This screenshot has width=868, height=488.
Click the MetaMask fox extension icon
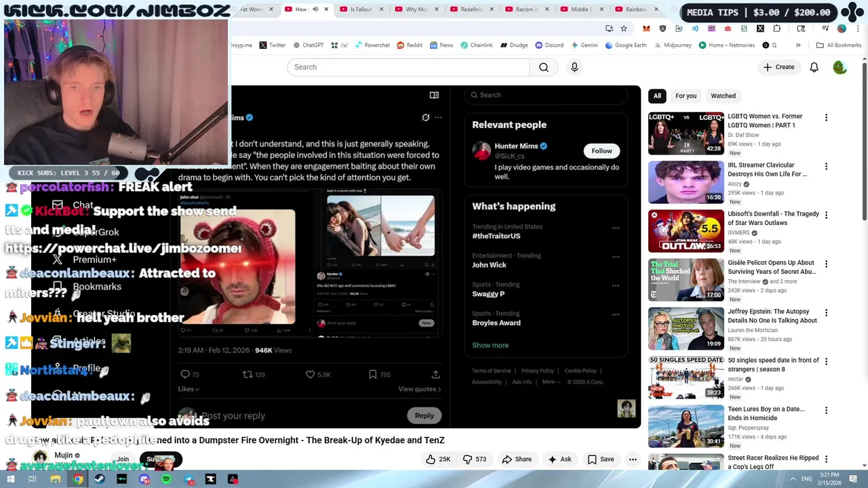click(x=646, y=28)
